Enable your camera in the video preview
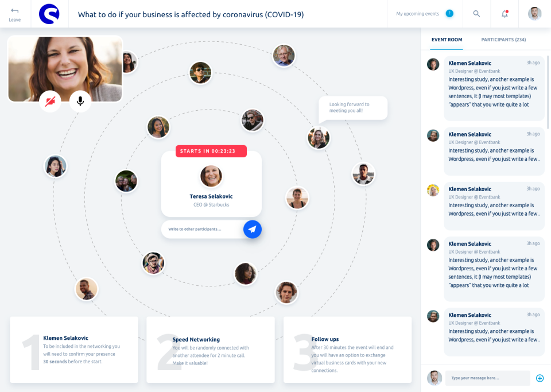The width and height of the screenshot is (551, 392). pos(50,100)
